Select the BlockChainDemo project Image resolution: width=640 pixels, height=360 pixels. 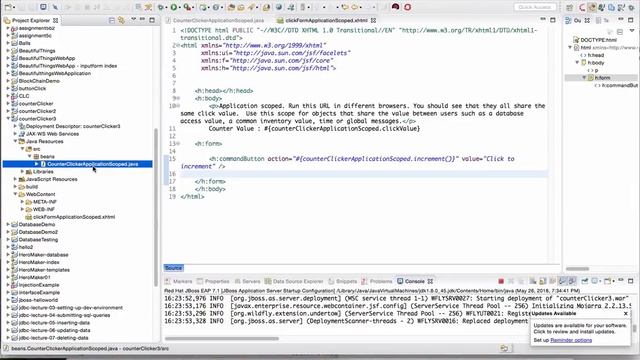(x=39, y=81)
